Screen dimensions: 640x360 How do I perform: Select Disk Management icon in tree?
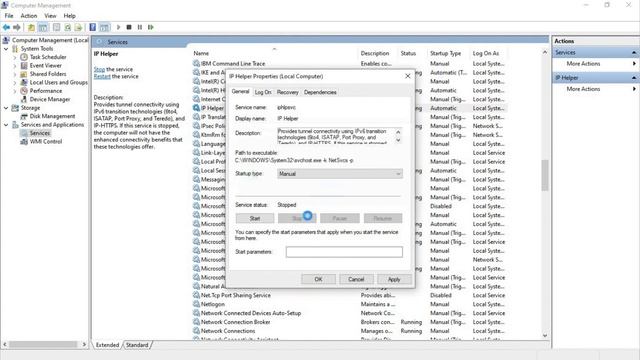(24, 116)
